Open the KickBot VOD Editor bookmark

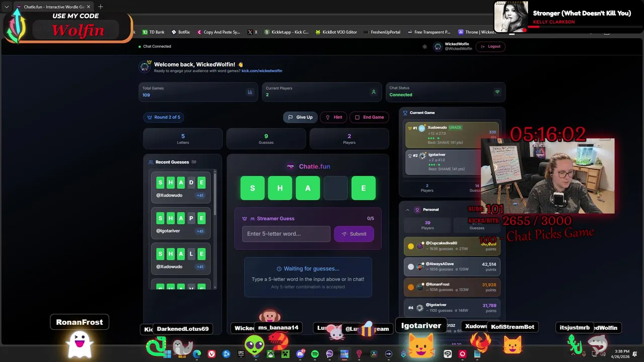[336, 32]
